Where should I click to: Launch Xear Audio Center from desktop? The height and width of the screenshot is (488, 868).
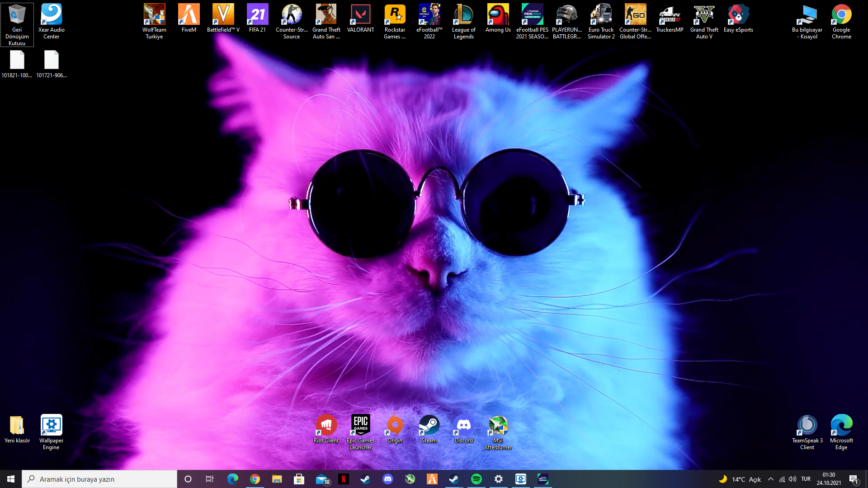point(51,21)
